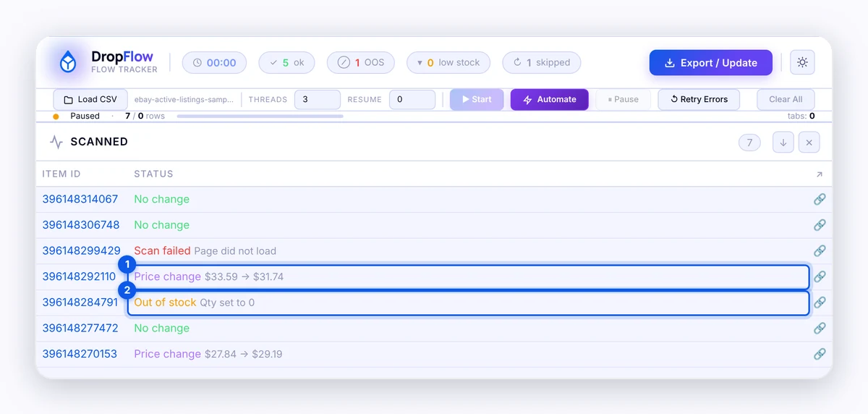Screen dimensions: 868x414
Task: Click the '7 / 0 rows' counter
Action: click(145, 116)
